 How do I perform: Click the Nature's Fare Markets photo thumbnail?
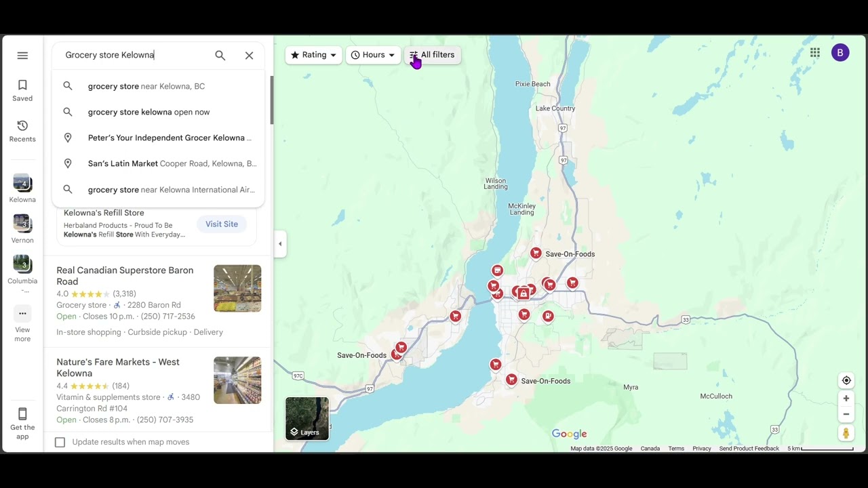click(x=237, y=380)
